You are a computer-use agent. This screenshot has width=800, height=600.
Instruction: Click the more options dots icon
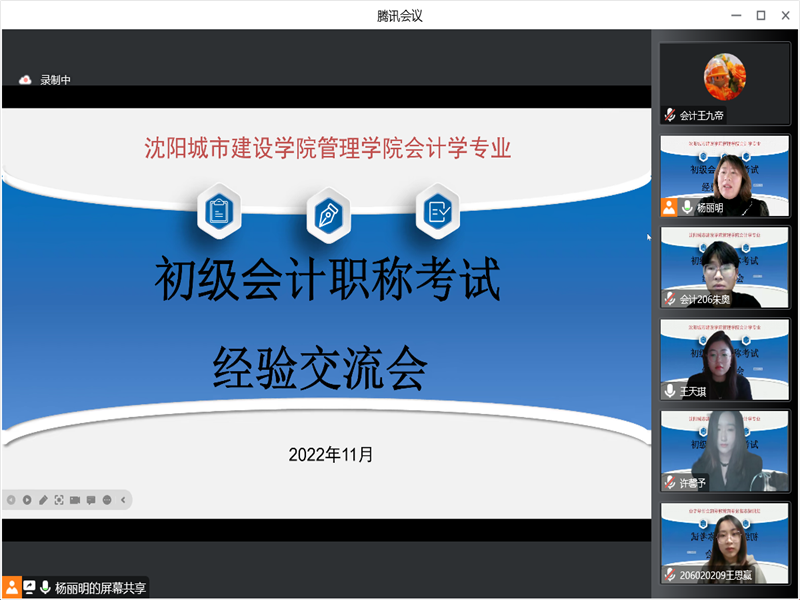tap(107, 500)
